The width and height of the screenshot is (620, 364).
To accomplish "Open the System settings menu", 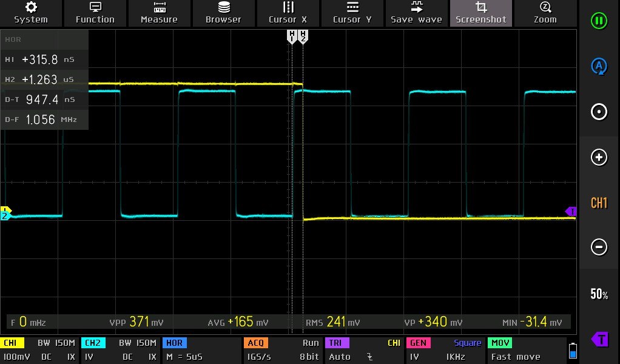I will pos(31,13).
